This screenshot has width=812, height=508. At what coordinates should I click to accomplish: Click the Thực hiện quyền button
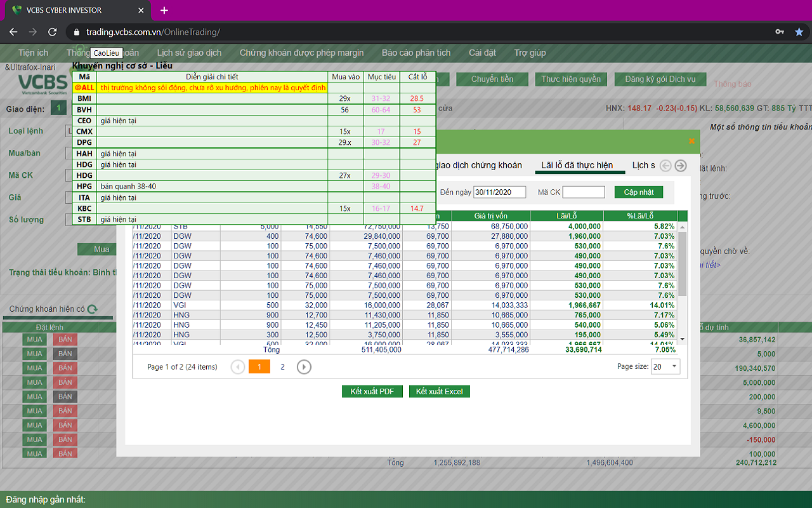pos(571,79)
